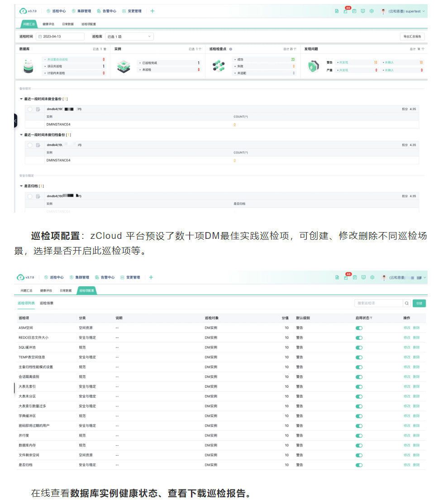Select the radio circle for dmdb4 under 最近一段时间未做全备份
This screenshot has height=504, width=443.
pos(30,109)
